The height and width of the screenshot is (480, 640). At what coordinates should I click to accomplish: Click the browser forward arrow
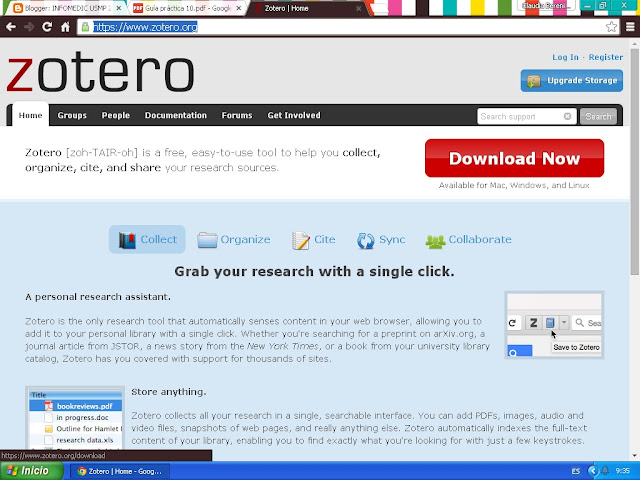coord(29,27)
